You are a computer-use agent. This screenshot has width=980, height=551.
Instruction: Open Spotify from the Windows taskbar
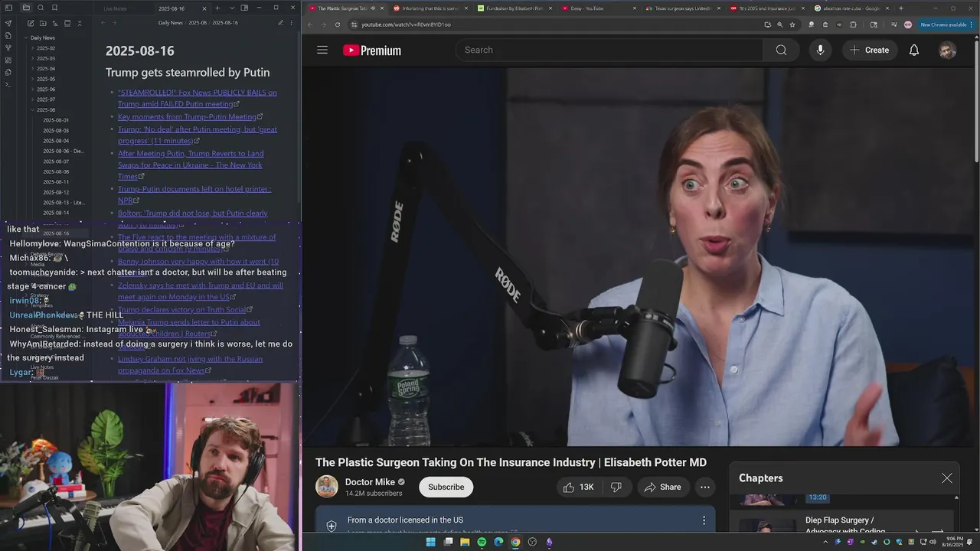point(482,542)
